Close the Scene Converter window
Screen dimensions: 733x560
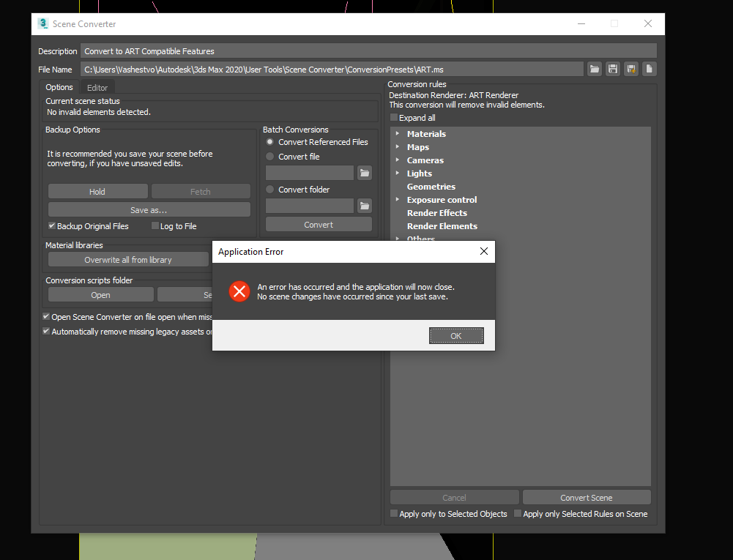pyautogui.click(x=648, y=24)
